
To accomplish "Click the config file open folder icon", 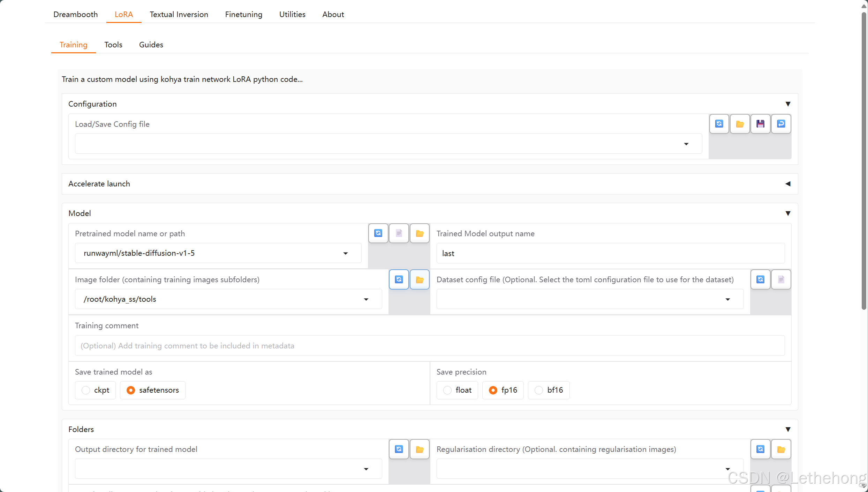I will (x=740, y=124).
